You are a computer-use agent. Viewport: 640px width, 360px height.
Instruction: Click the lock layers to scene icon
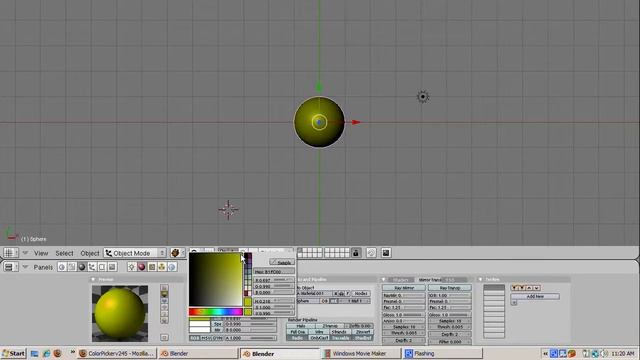(356, 253)
